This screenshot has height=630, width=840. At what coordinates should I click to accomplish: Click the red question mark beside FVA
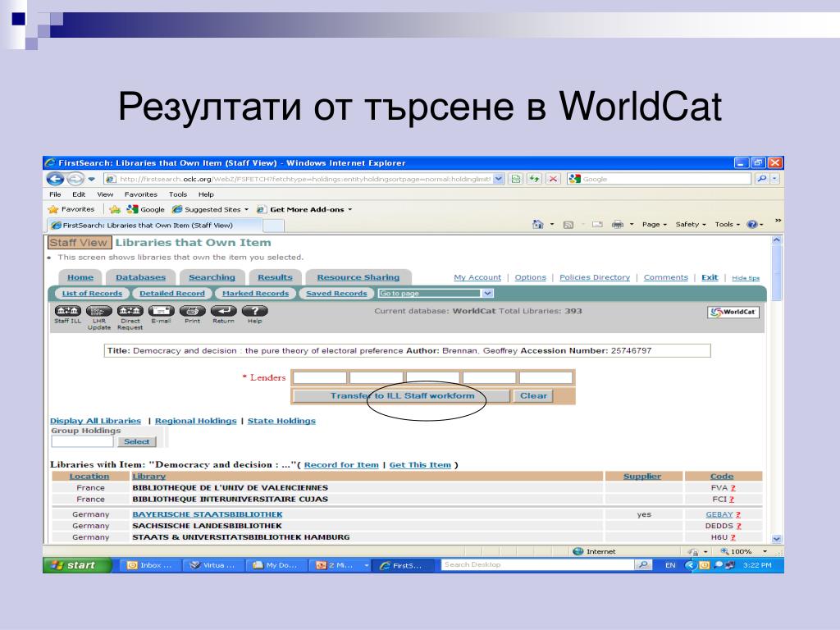(733, 488)
